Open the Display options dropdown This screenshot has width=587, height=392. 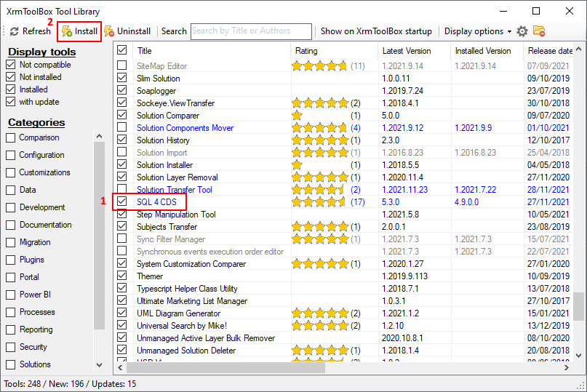[x=477, y=31]
